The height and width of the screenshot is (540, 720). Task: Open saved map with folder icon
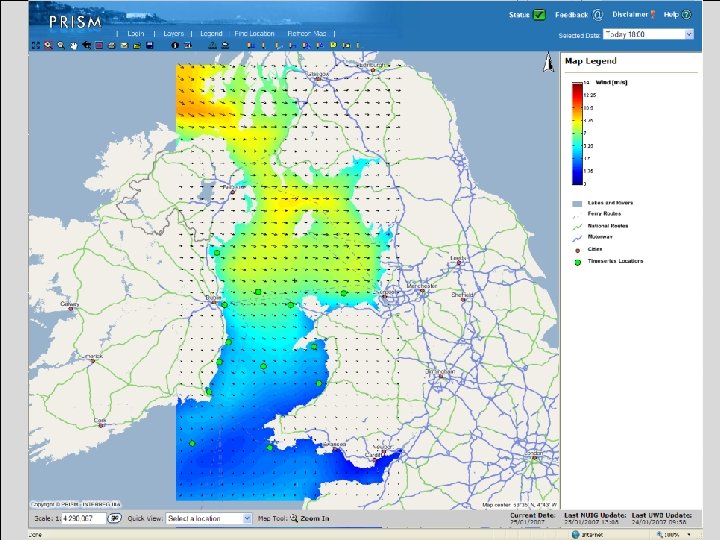coord(137,45)
